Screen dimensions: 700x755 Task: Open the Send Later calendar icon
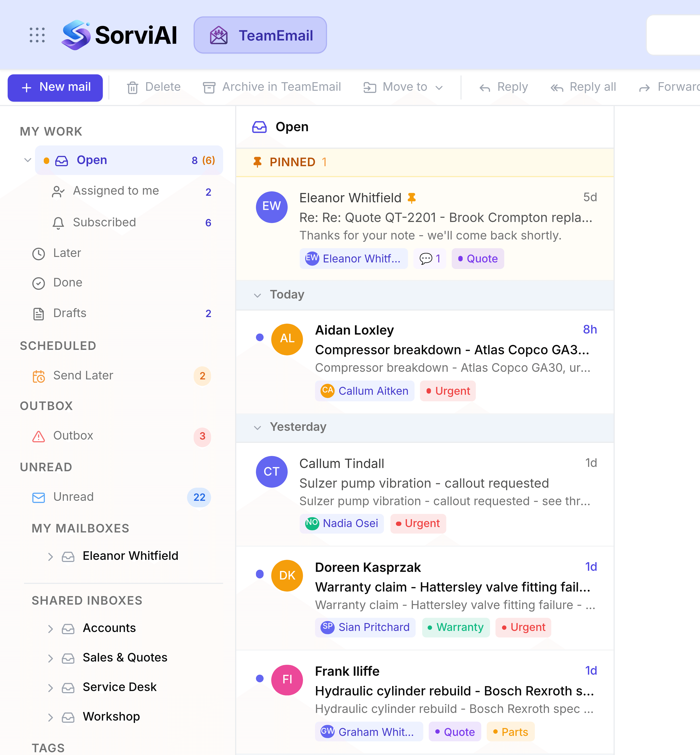tap(39, 376)
